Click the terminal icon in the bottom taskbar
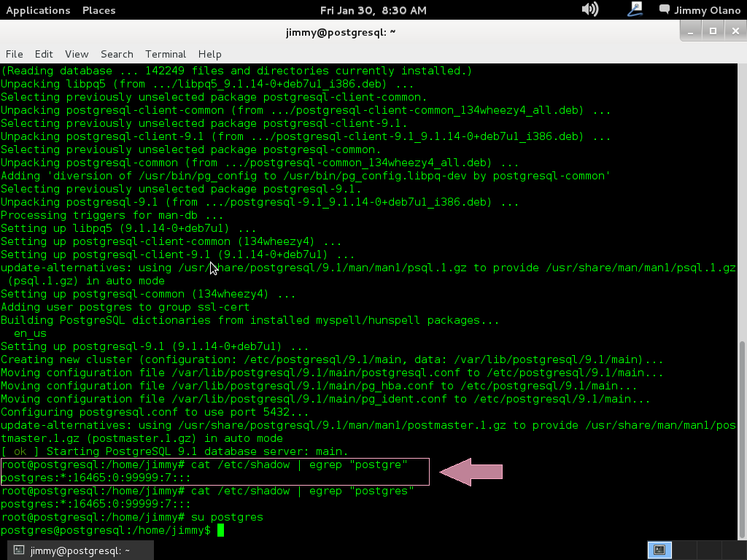The image size is (747, 560). pos(19,551)
